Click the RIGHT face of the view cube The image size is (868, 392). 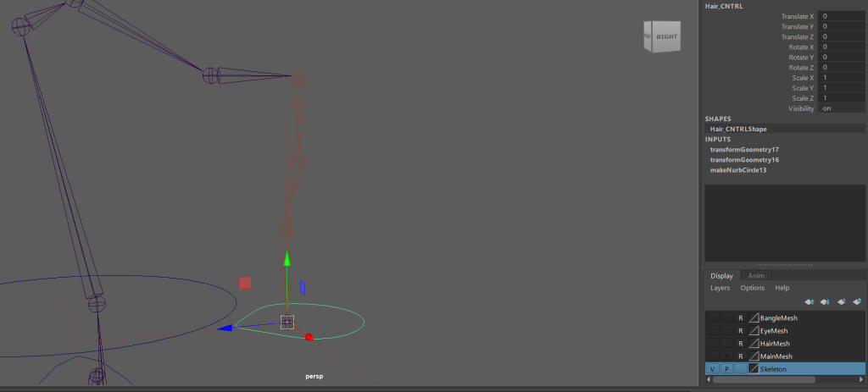tap(665, 36)
